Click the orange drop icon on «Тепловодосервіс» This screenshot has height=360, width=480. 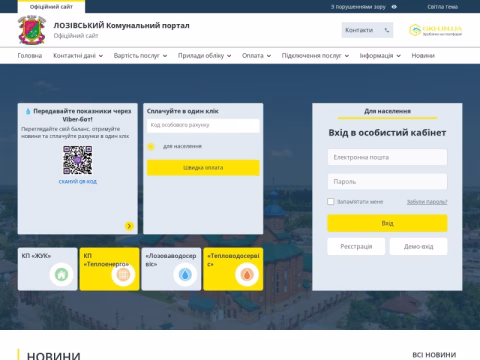(247, 275)
